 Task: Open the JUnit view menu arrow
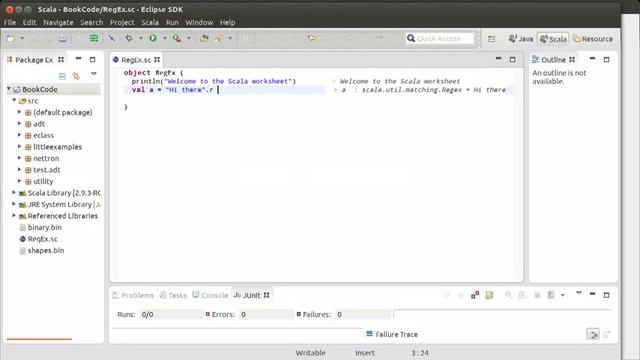point(579,293)
